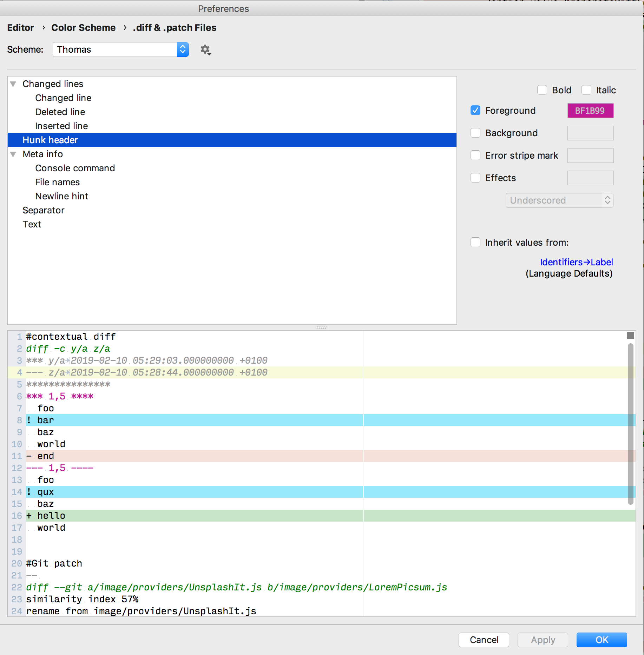Open the BF1B99 foreground color swatch
This screenshot has width=644, height=655.
[x=590, y=111]
